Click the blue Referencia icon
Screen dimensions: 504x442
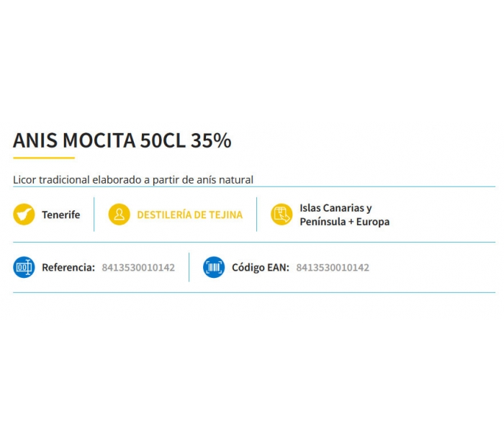pos(24,267)
